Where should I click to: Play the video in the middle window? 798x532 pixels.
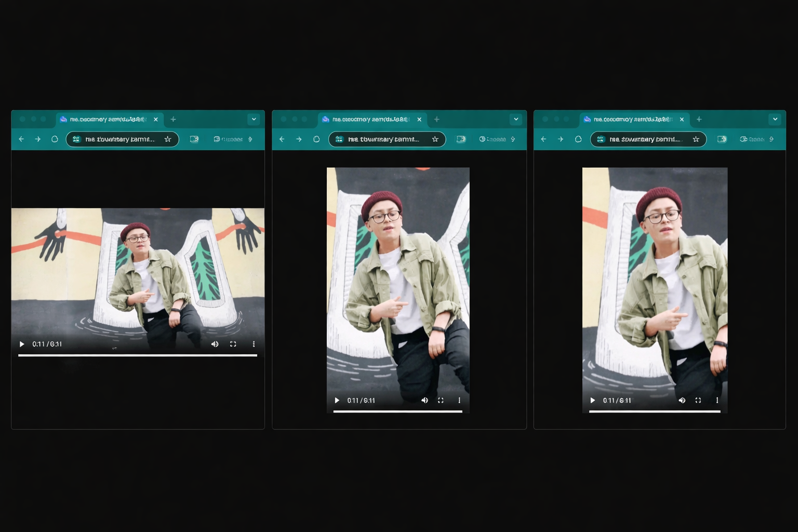pos(337,401)
